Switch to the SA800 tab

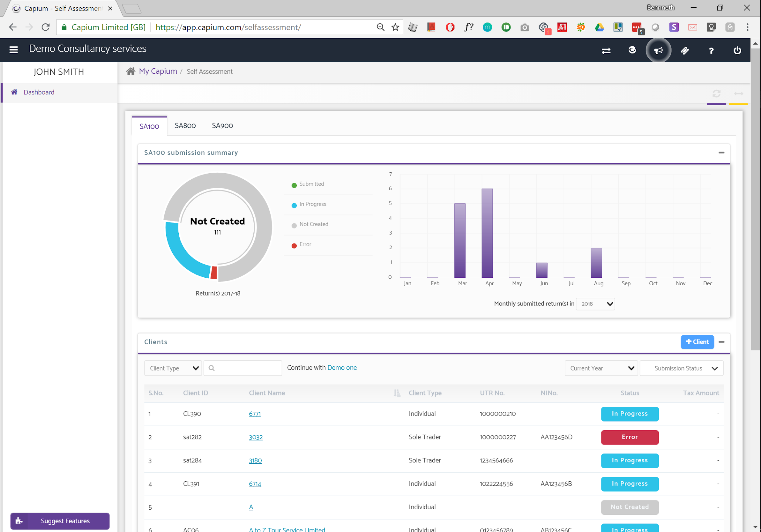tap(185, 126)
